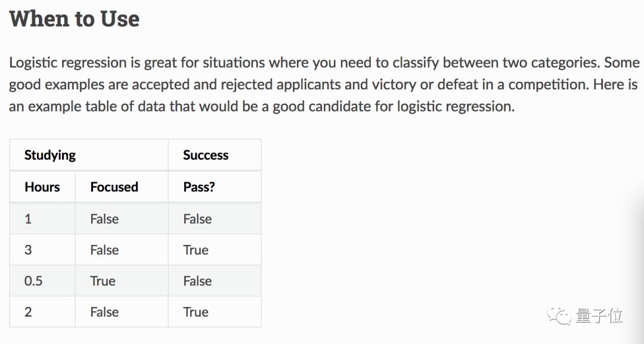This screenshot has height=344, width=644.
Task: Click the WeChat logo watermark icon
Action: pos(560,315)
